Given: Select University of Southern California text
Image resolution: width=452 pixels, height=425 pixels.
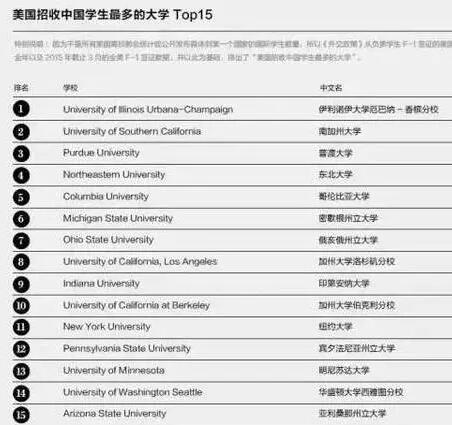Looking at the screenshot, I should click(x=132, y=131).
